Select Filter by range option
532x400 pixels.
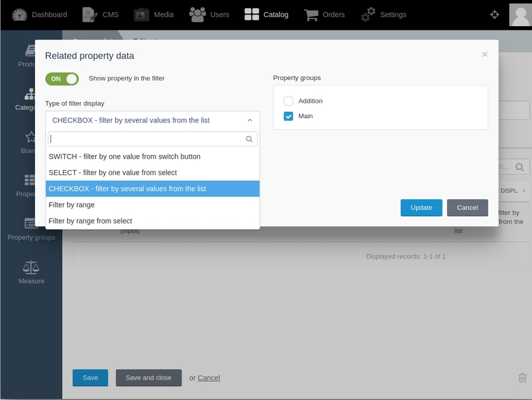point(152,204)
